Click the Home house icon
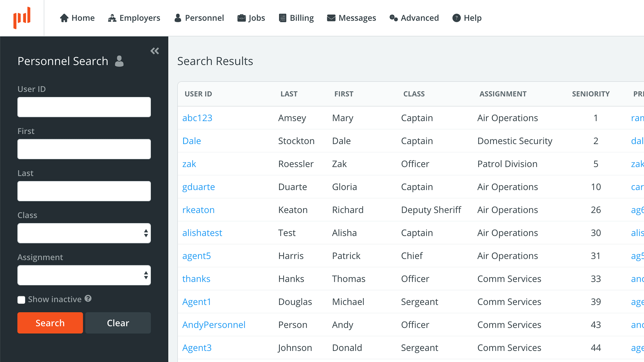This screenshot has height=362, width=644. pyautogui.click(x=64, y=18)
